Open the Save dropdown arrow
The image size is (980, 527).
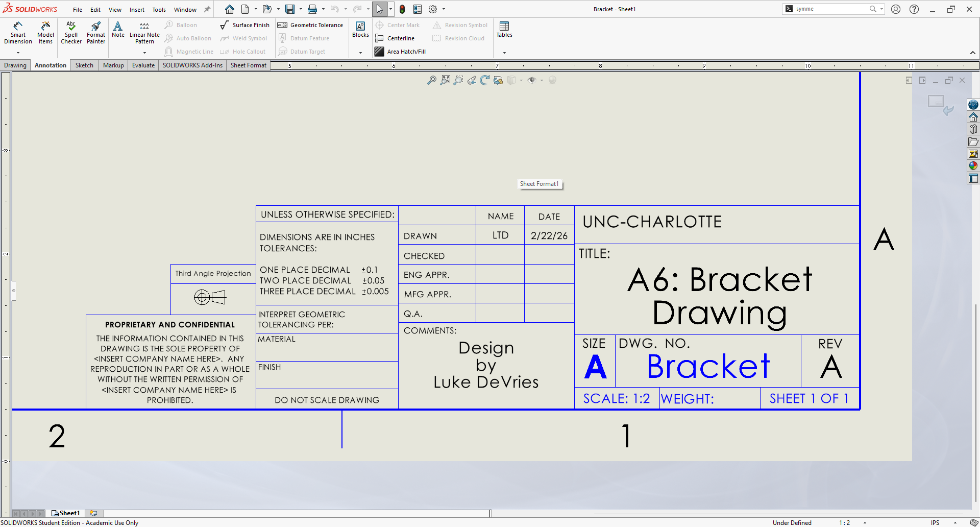[x=301, y=9]
